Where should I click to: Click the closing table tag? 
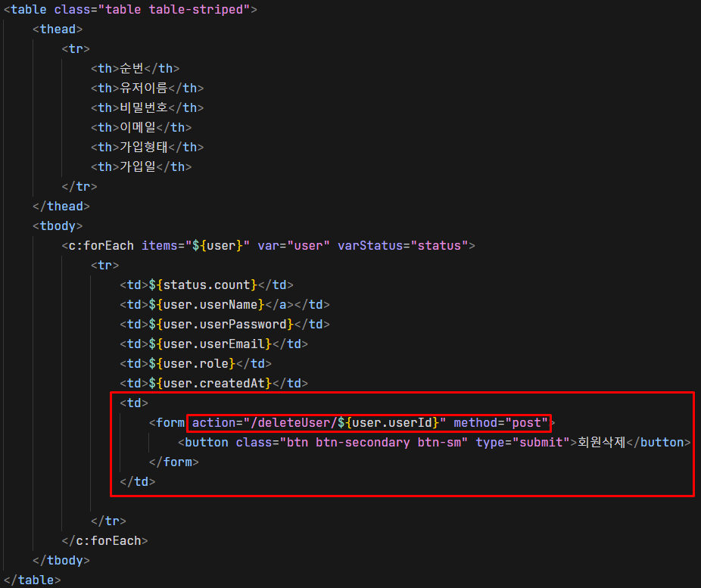point(33,580)
